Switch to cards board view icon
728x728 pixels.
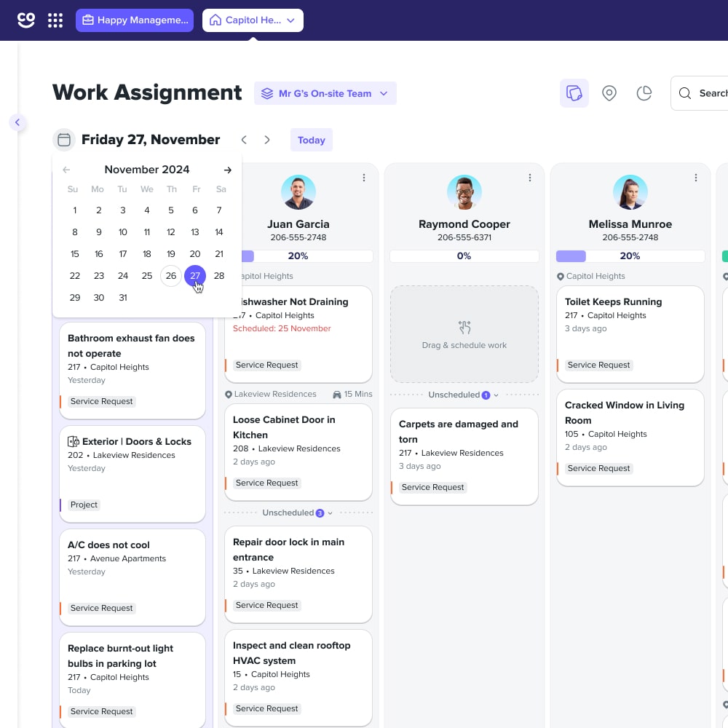(574, 93)
